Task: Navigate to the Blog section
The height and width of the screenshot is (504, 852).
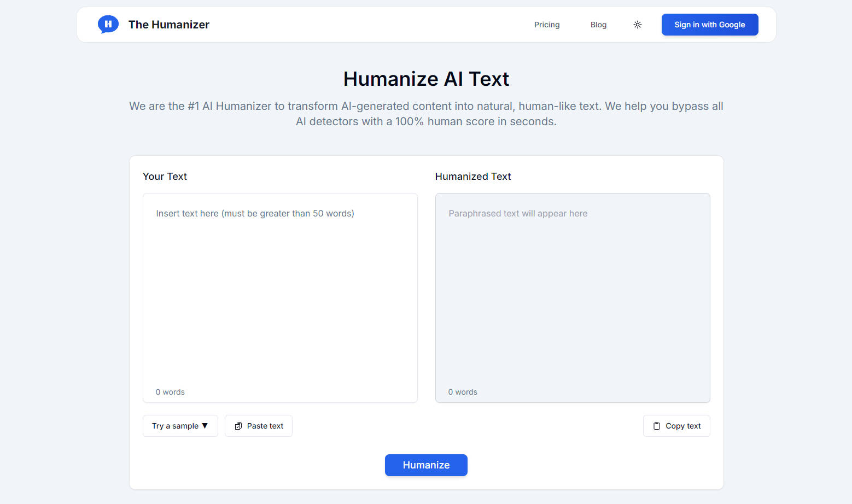Action: pyautogui.click(x=598, y=25)
